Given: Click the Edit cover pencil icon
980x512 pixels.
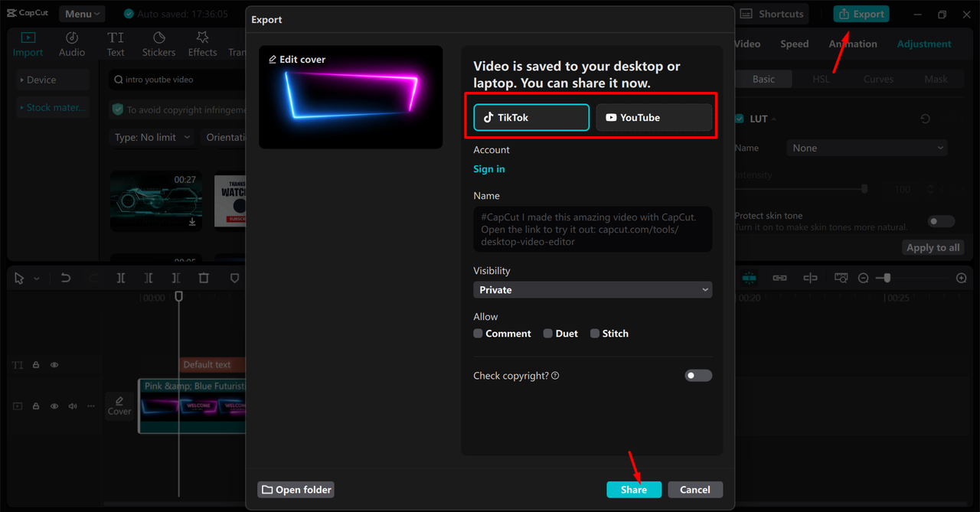Looking at the screenshot, I should point(273,60).
